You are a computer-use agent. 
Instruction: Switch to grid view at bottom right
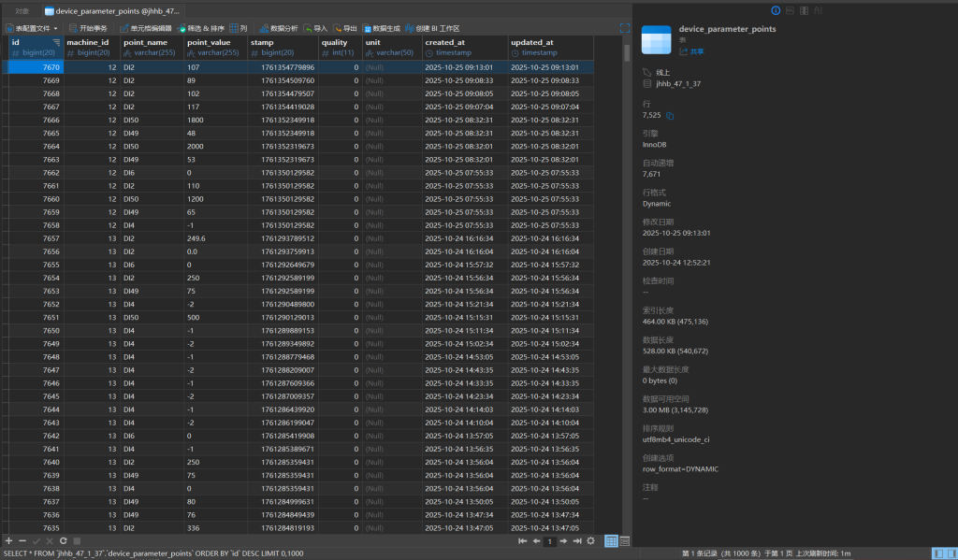point(611,541)
